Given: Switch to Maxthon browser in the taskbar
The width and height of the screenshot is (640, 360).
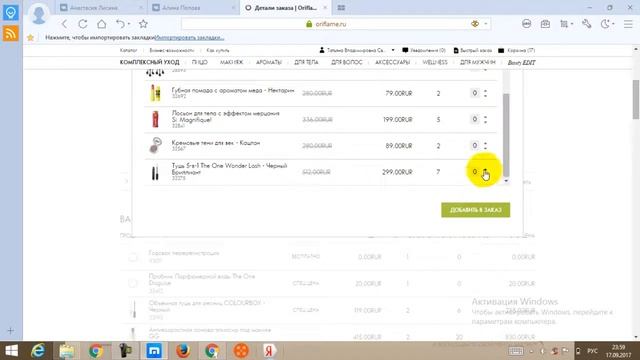Looking at the screenshot, I should 154,351.
